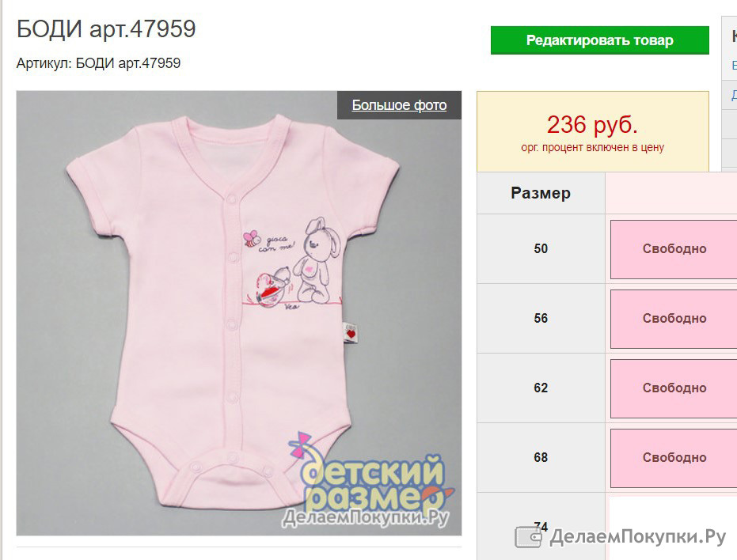Viewport: 737px width, 560px height.
Task: Click the орг. процент включен в цену note
Action: (592, 148)
